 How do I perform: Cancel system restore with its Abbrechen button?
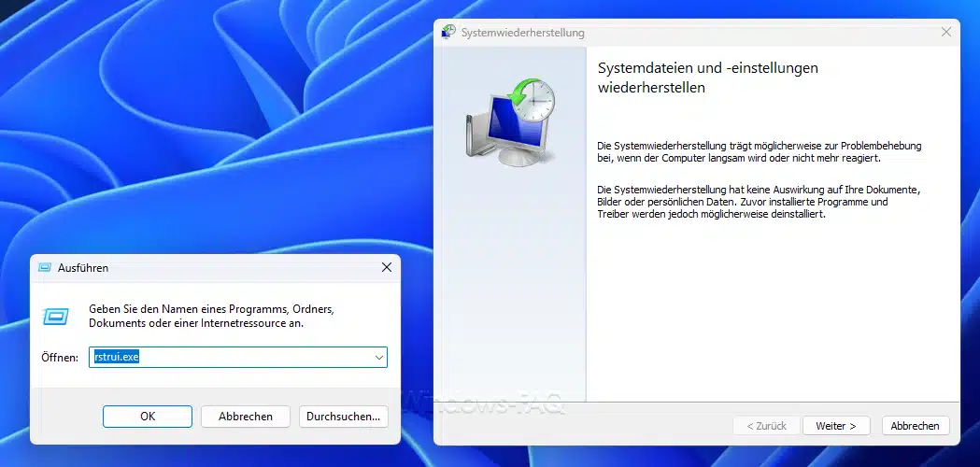pos(915,426)
